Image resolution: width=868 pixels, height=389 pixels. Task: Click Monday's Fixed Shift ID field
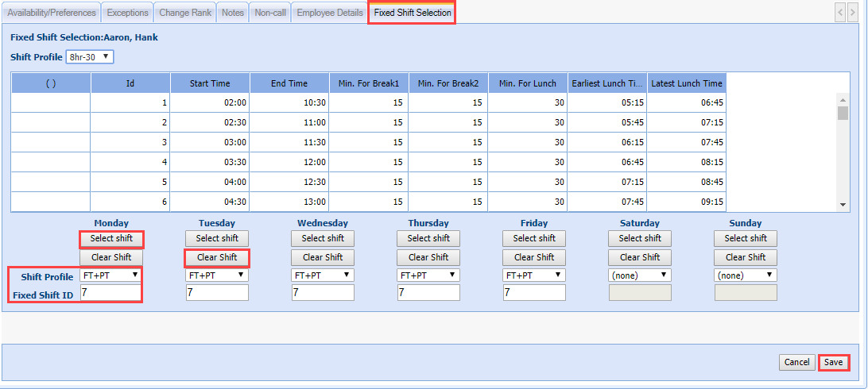click(x=110, y=293)
